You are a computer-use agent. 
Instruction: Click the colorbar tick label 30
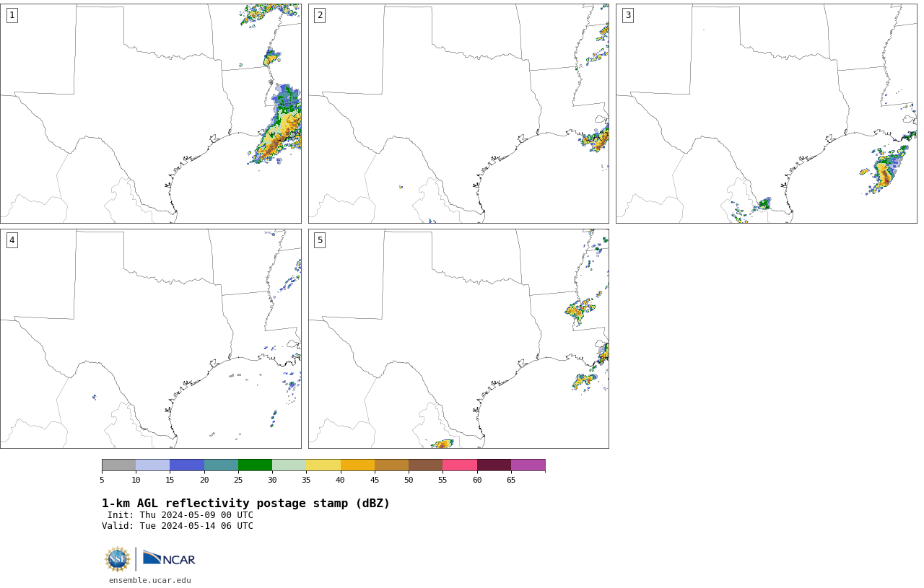(x=272, y=480)
